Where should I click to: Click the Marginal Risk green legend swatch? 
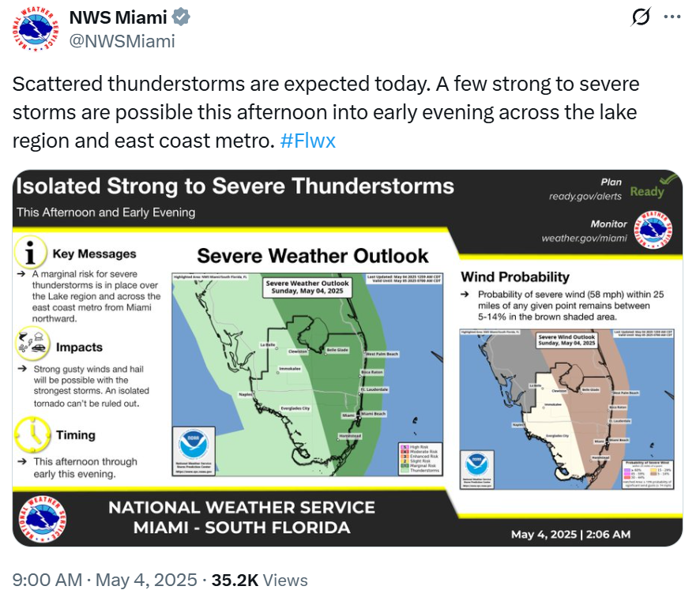[405, 465]
